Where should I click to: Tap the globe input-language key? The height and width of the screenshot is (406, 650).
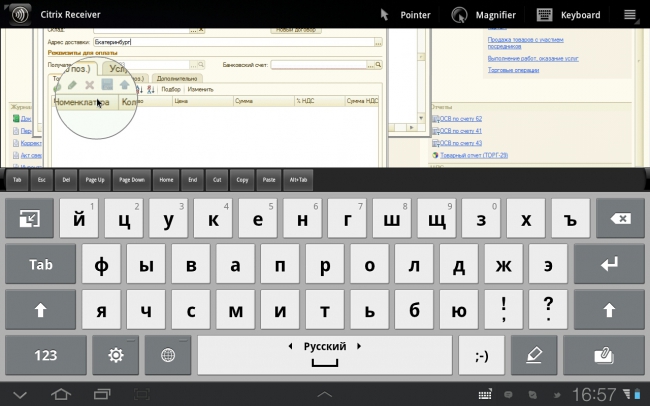pos(168,355)
